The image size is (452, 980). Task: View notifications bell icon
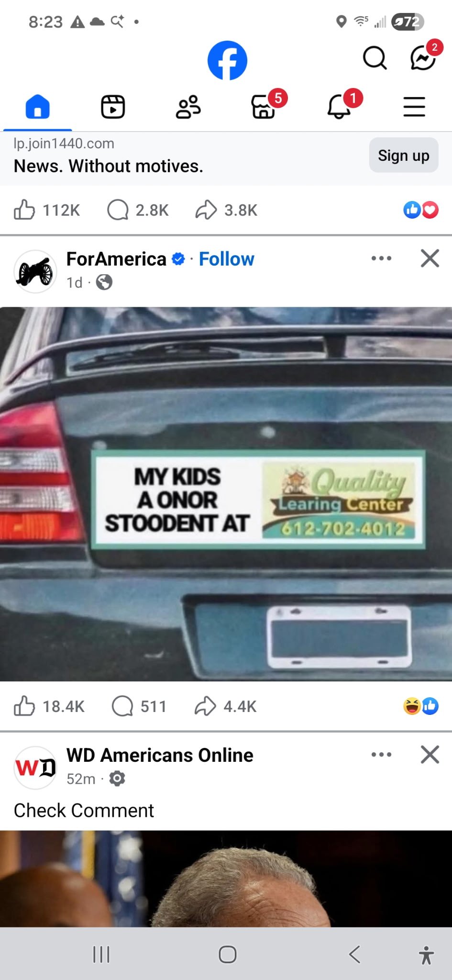point(339,106)
